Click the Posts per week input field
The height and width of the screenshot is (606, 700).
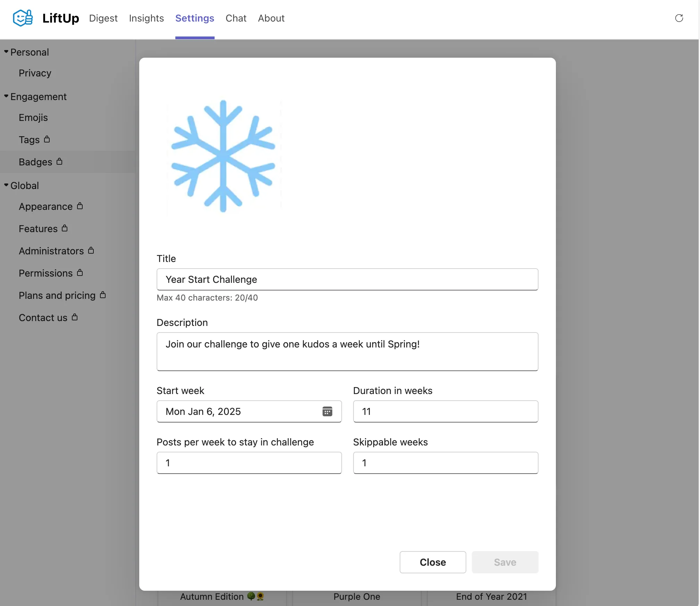pyautogui.click(x=249, y=462)
